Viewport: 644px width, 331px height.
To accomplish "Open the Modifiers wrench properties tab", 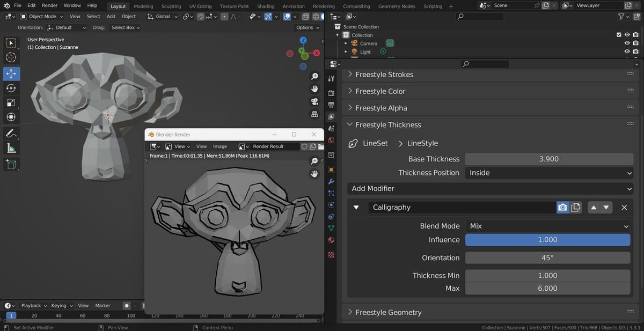I will 331,182.
